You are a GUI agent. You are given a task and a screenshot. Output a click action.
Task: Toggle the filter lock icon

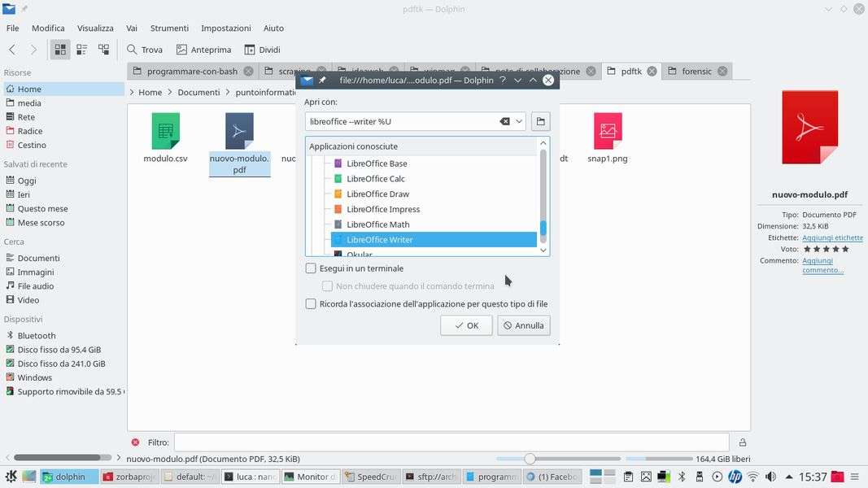tap(743, 442)
